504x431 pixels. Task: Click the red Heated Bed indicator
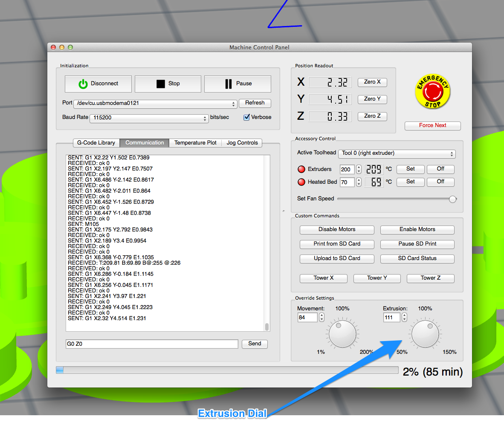(301, 182)
